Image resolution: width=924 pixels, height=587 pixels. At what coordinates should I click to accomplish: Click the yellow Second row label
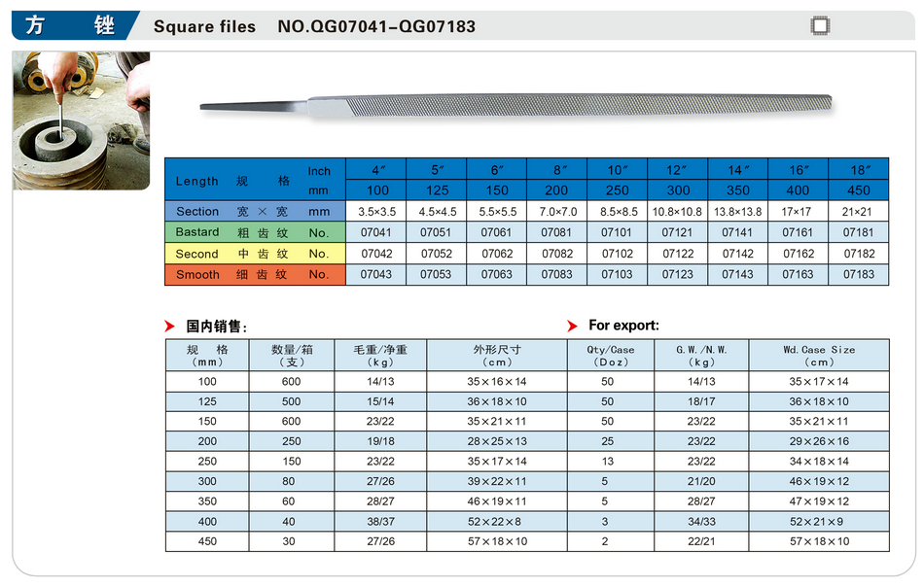[255, 254]
